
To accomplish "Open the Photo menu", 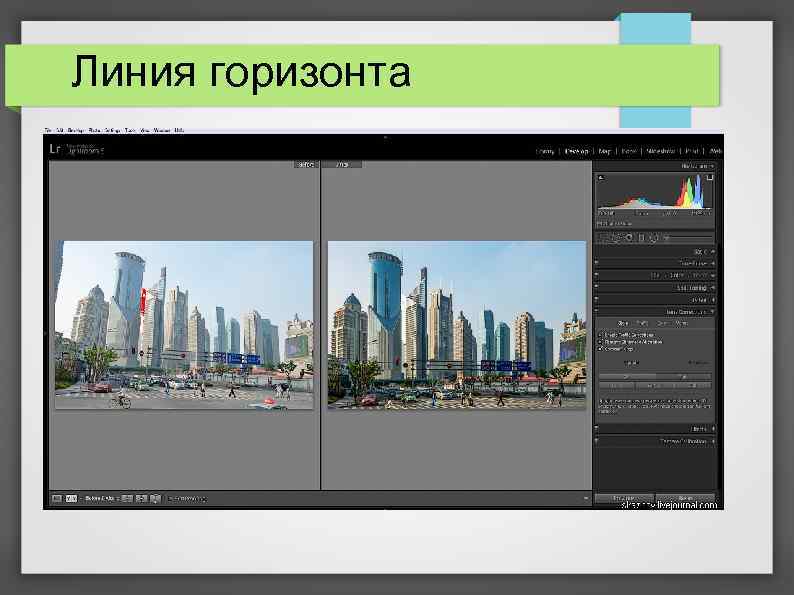I will tap(94, 130).
